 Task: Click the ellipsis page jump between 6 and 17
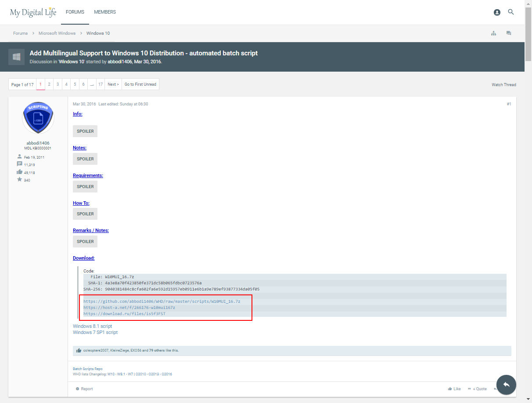pyautogui.click(x=92, y=84)
